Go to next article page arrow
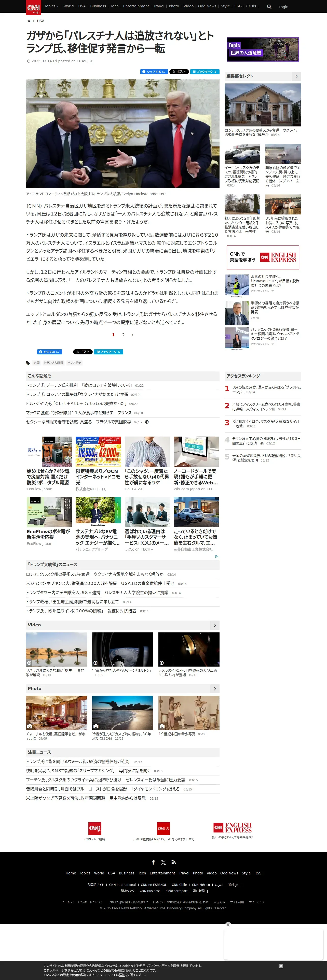This screenshot has width=327, height=980. click(132, 335)
